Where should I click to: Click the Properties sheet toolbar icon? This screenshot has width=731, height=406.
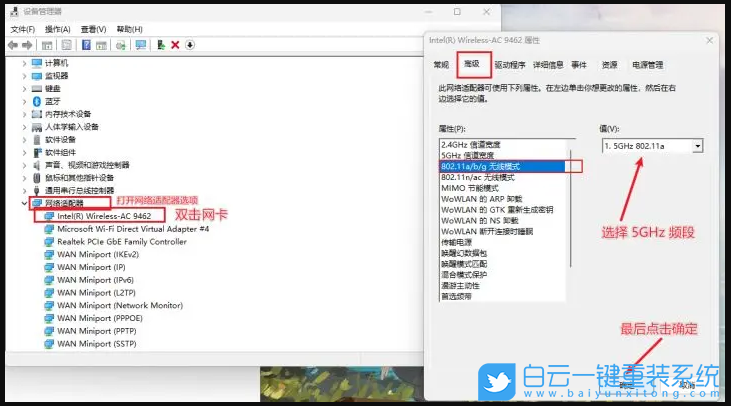point(66,45)
